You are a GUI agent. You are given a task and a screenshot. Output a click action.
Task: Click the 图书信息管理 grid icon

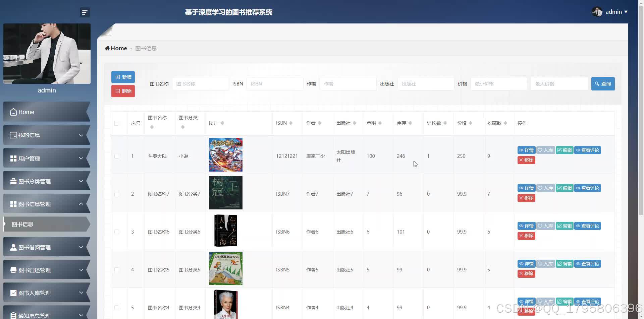tap(13, 204)
